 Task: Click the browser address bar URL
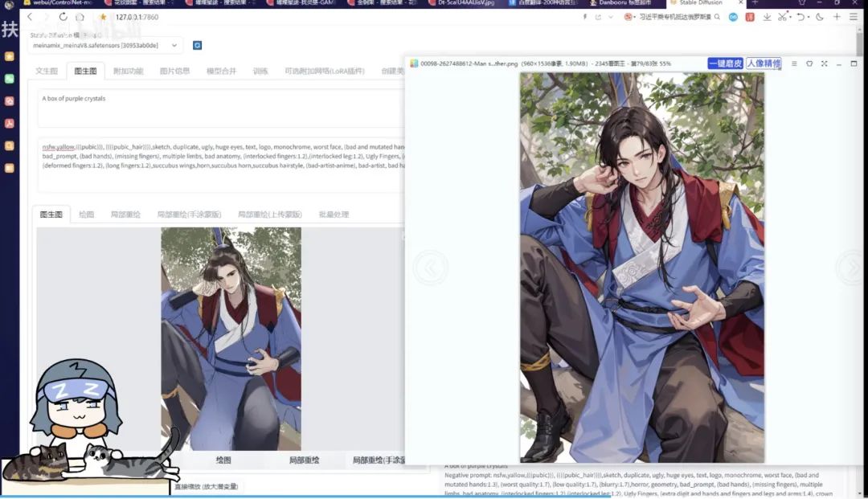click(x=137, y=17)
